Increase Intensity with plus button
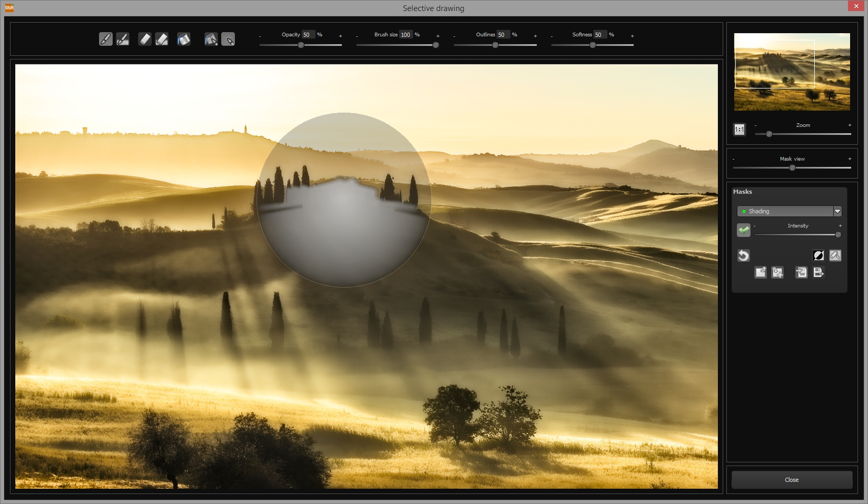This screenshot has width=868, height=504. pos(840,226)
